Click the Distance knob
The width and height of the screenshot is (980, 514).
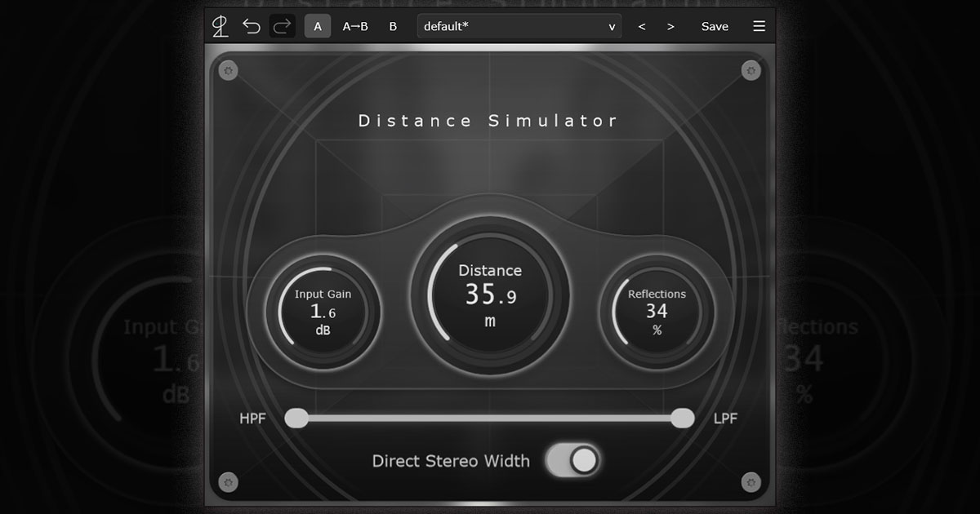490,295
